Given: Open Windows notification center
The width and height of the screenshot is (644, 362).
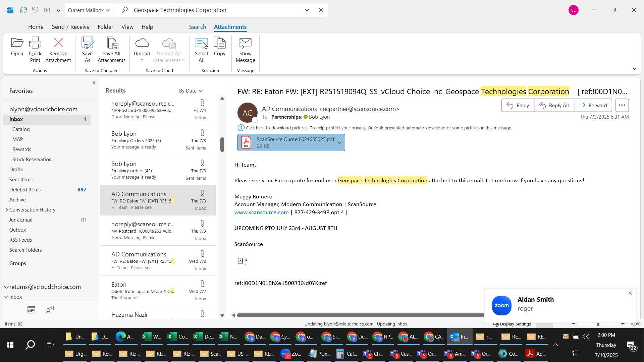Looking at the screenshot, I should point(632,345).
